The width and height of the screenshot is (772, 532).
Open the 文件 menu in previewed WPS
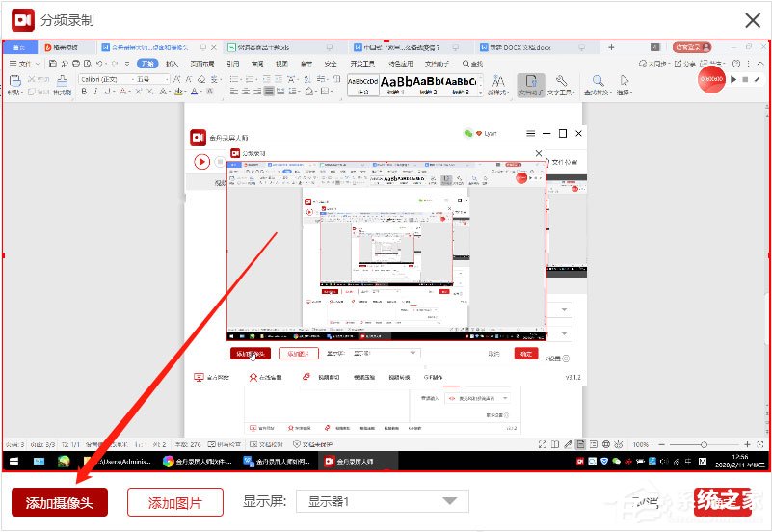pyautogui.click(x=25, y=64)
